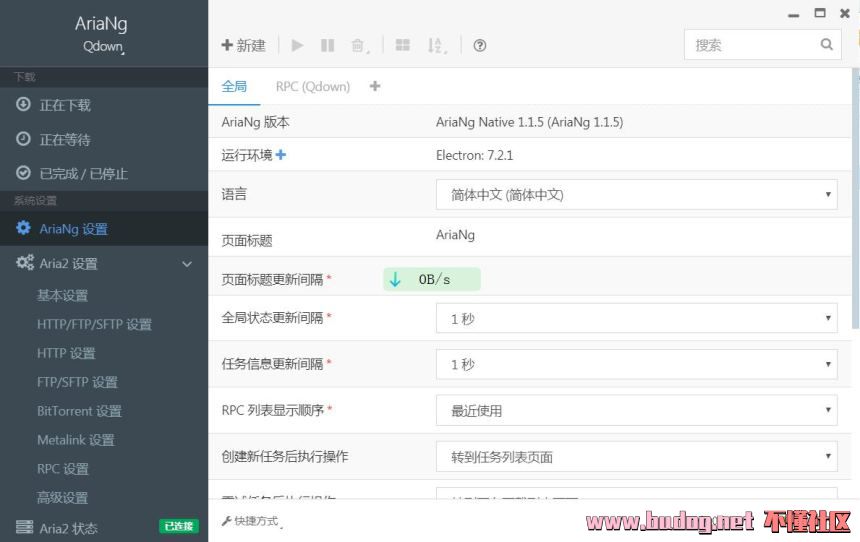Open the 全局状态更新间隔 dropdown
Viewport: 860px width, 542px height.
click(636, 318)
